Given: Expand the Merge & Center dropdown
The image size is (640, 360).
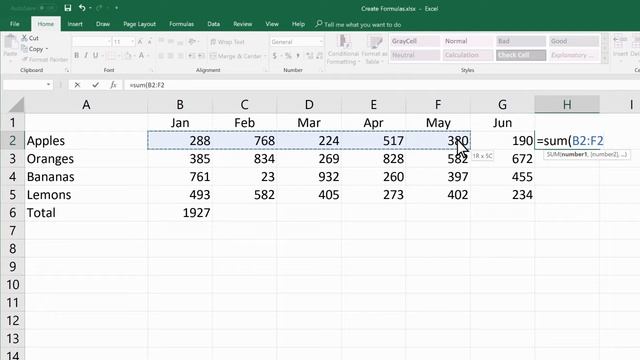Looking at the screenshot, I should 265,56.
